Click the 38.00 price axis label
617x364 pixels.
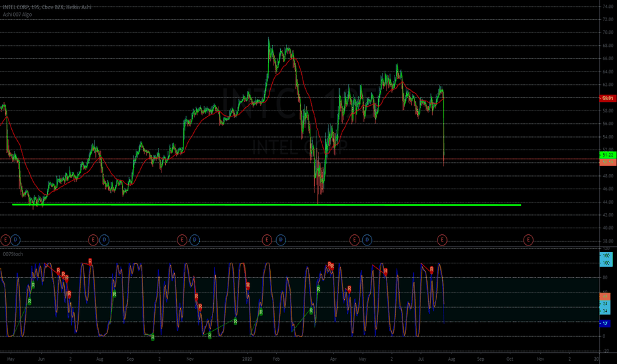point(608,241)
